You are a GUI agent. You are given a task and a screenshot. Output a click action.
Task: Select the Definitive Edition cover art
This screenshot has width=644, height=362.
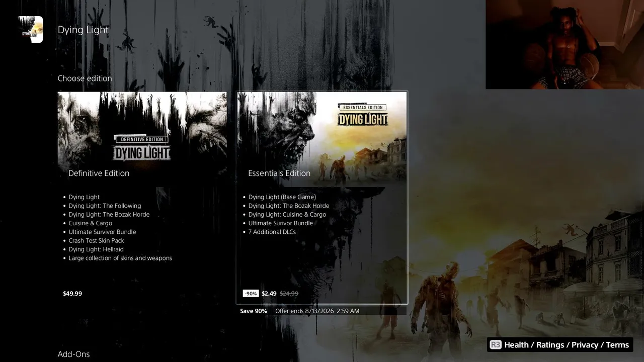pyautogui.click(x=142, y=139)
